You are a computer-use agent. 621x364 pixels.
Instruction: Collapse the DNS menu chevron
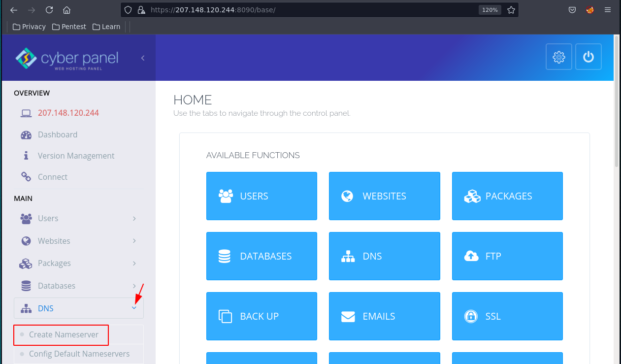click(134, 308)
